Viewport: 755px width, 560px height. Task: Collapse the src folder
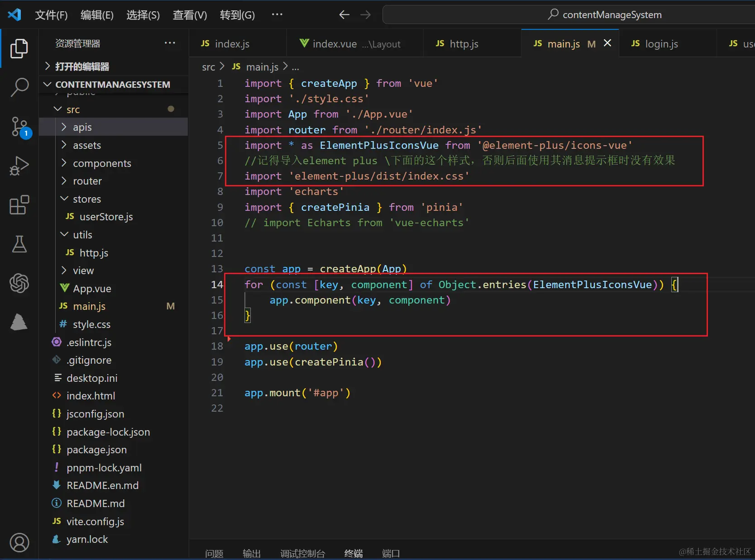click(73, 109)
